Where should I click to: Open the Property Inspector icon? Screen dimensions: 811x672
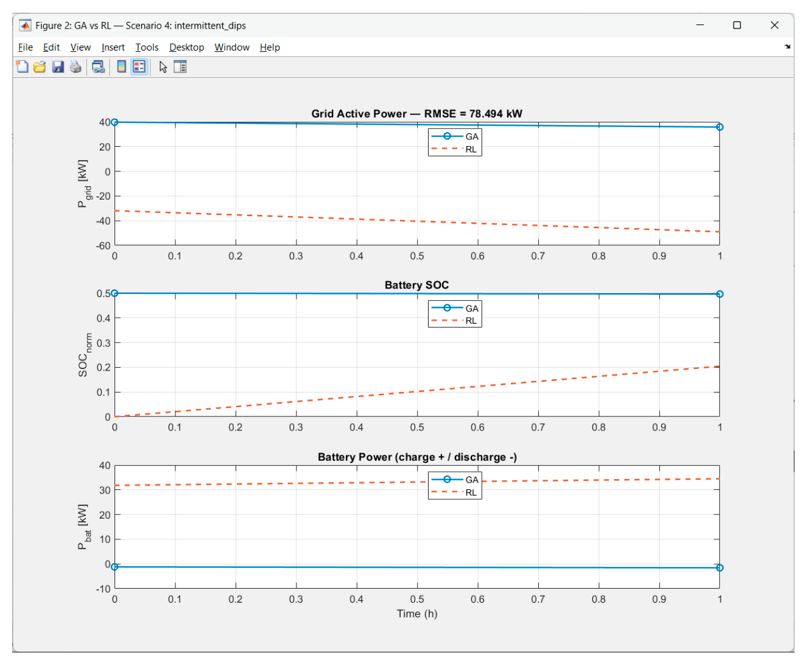tap(180, 67)
